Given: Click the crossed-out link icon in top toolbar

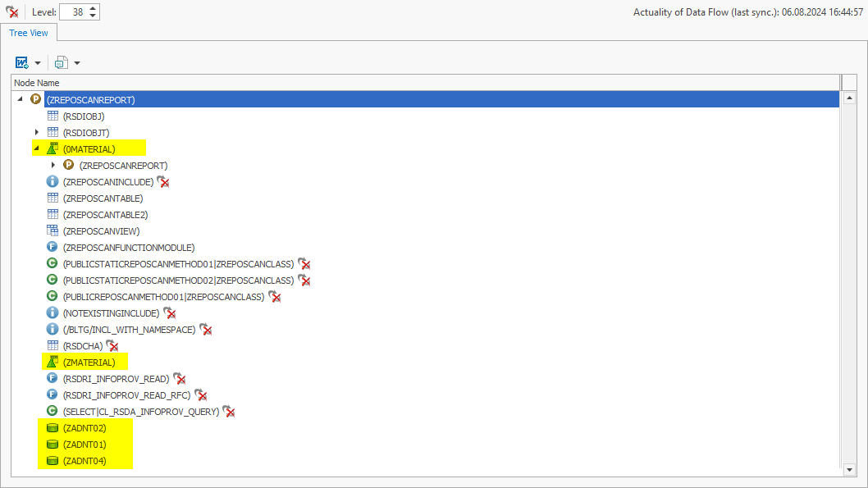Looking at the screenshot, I should (x=12, y=12).
